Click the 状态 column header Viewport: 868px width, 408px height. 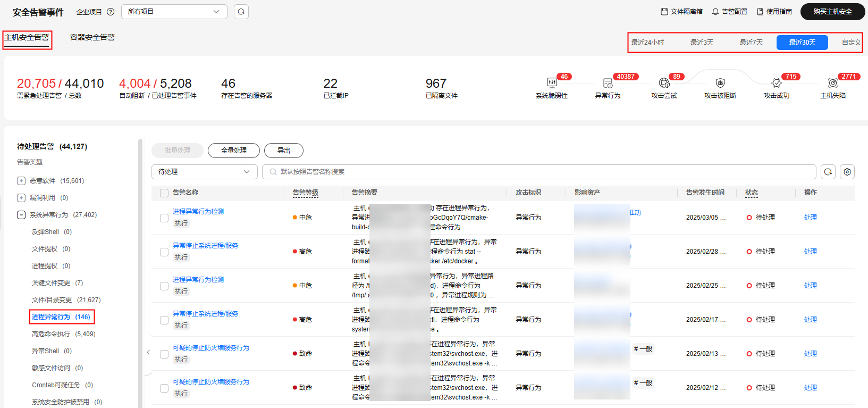(x=752, y=193)
